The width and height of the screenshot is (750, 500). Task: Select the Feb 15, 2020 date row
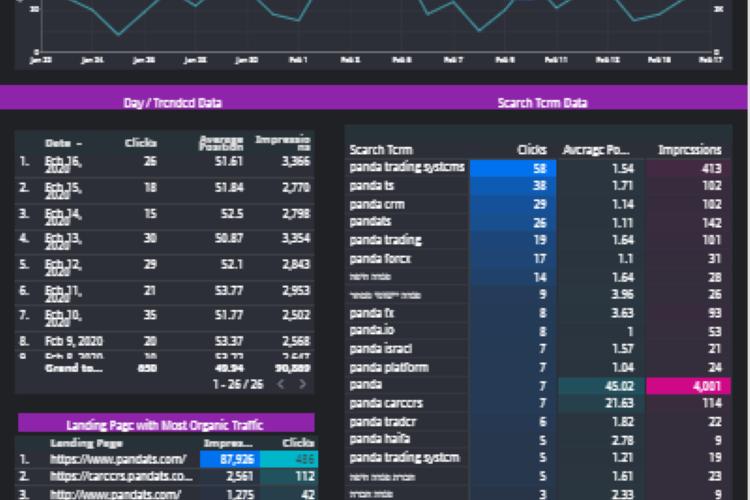(165, 190)
